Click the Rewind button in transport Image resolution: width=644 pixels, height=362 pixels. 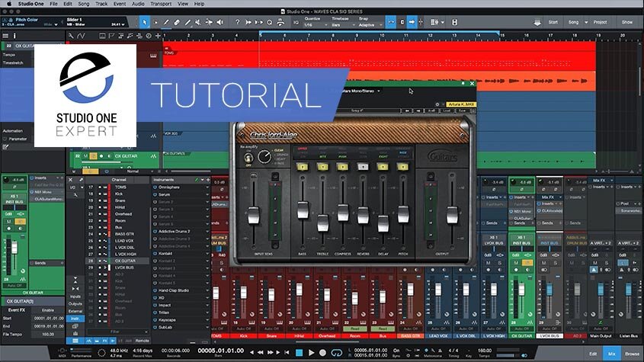261,353
